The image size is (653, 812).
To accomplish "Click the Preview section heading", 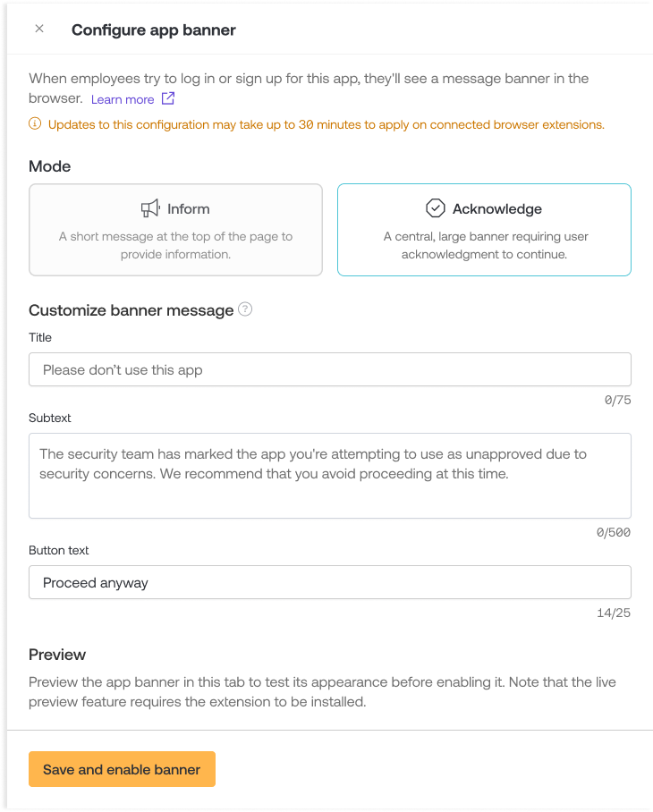I will point(56,655).
